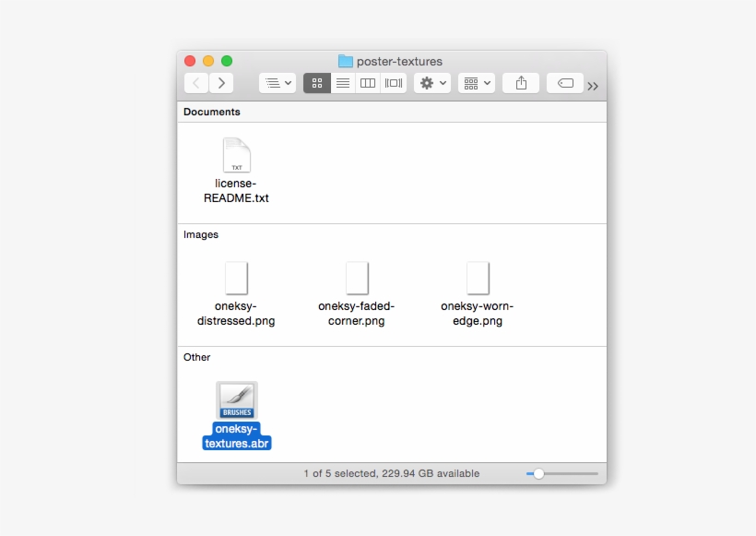Open the path list dropdown

(x=278, y=83)
